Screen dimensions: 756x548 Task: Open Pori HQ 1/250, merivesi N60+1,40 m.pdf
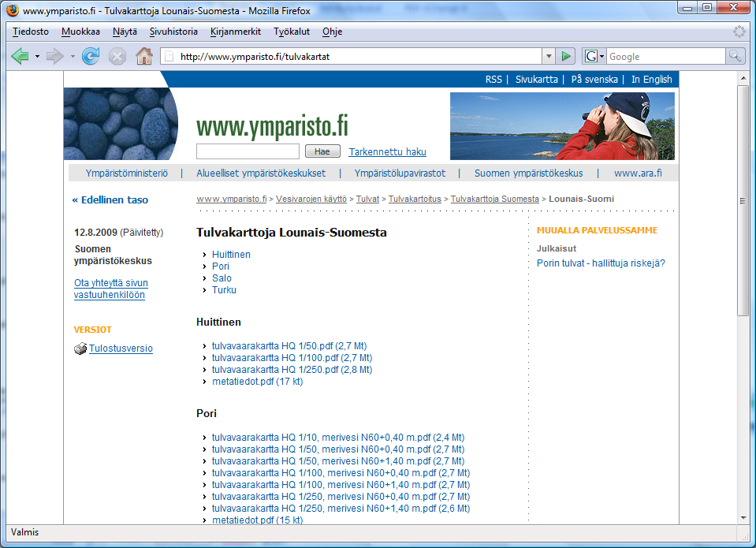341,509
